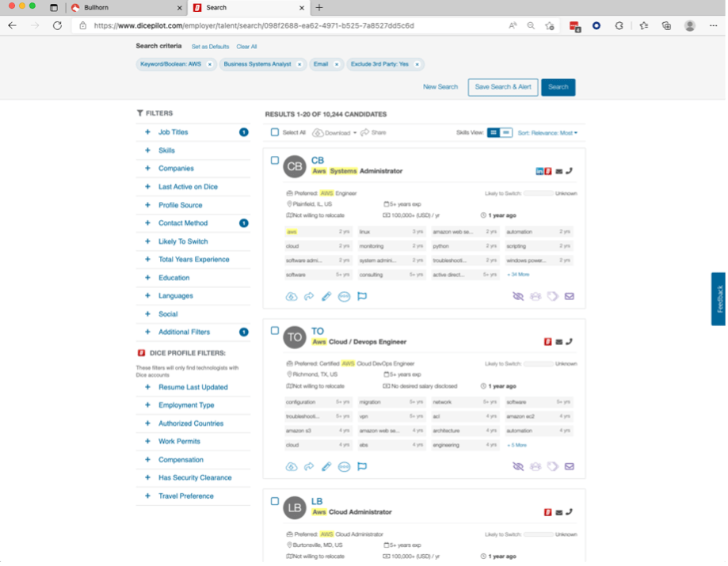Viewport: 728px width, 566px height.
Task: Hide candidate CB using the eye-slash toggle
Action: pos(518,295)
